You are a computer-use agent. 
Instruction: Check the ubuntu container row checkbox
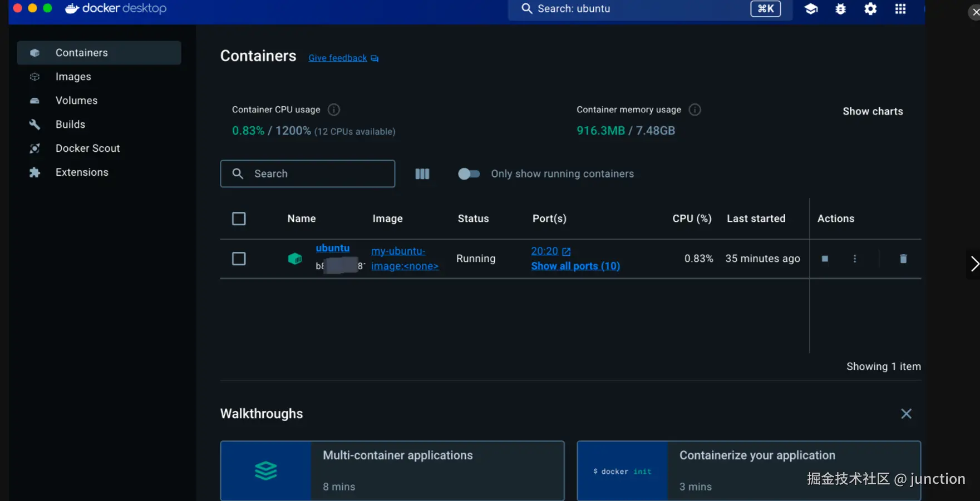pos(239,259)
